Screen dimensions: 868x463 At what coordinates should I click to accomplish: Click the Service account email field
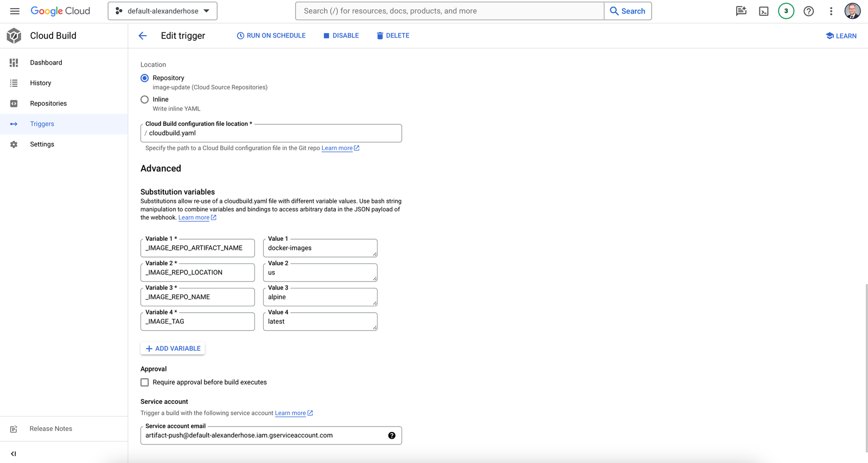271,435
